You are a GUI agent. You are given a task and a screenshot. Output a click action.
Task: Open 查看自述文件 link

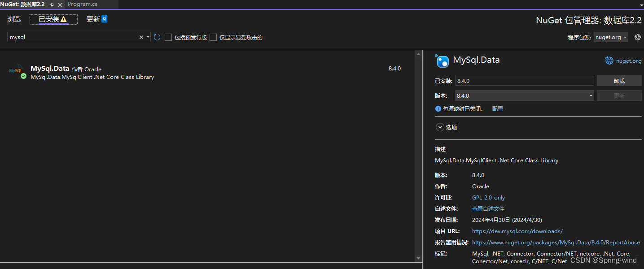[x=488, y=208]
